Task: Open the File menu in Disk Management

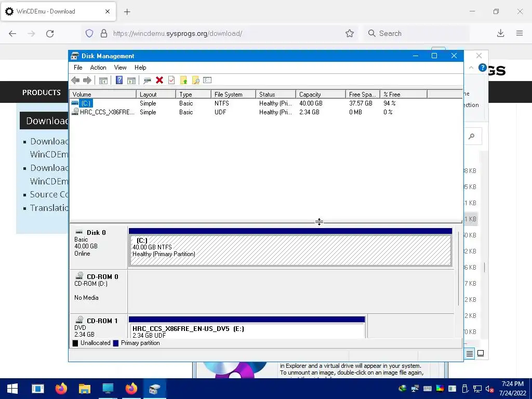Action: (78, 68)
